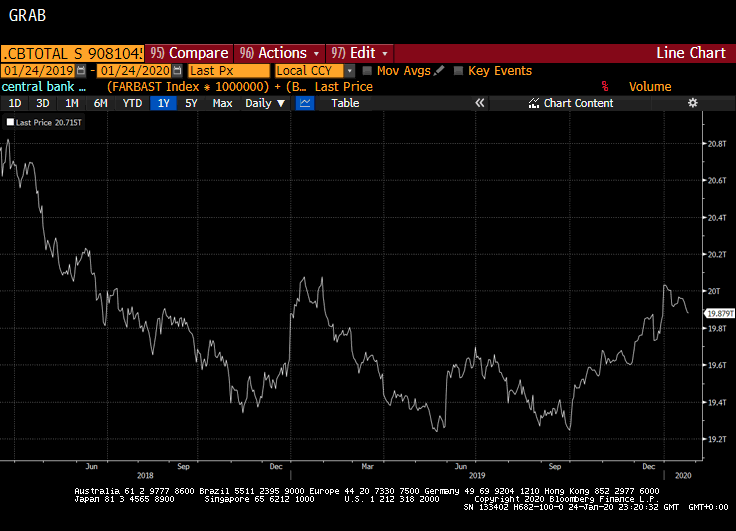Select the YTD time range tab

click(132, 103)
